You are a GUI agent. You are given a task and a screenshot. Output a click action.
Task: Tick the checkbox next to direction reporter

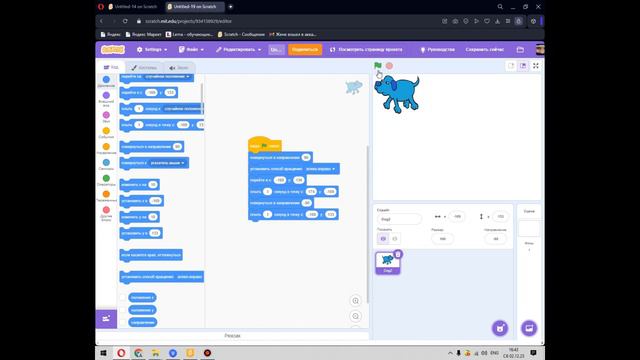click(123, 322)
